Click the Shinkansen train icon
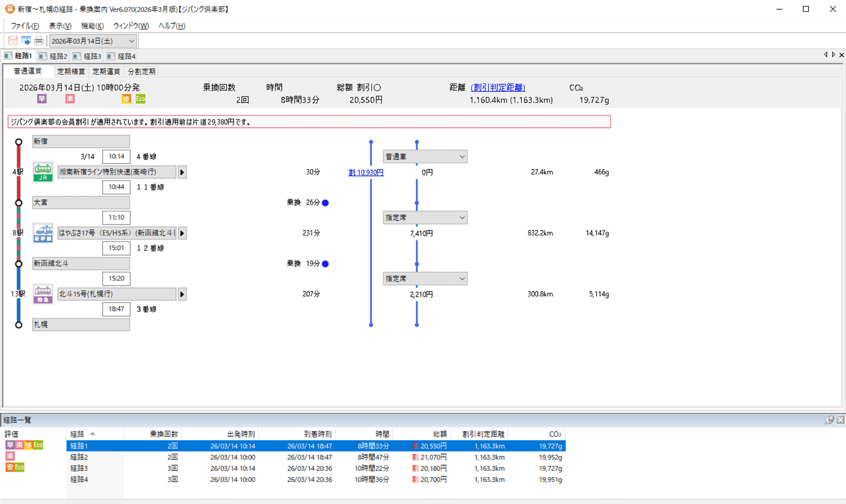 [43, 233]
